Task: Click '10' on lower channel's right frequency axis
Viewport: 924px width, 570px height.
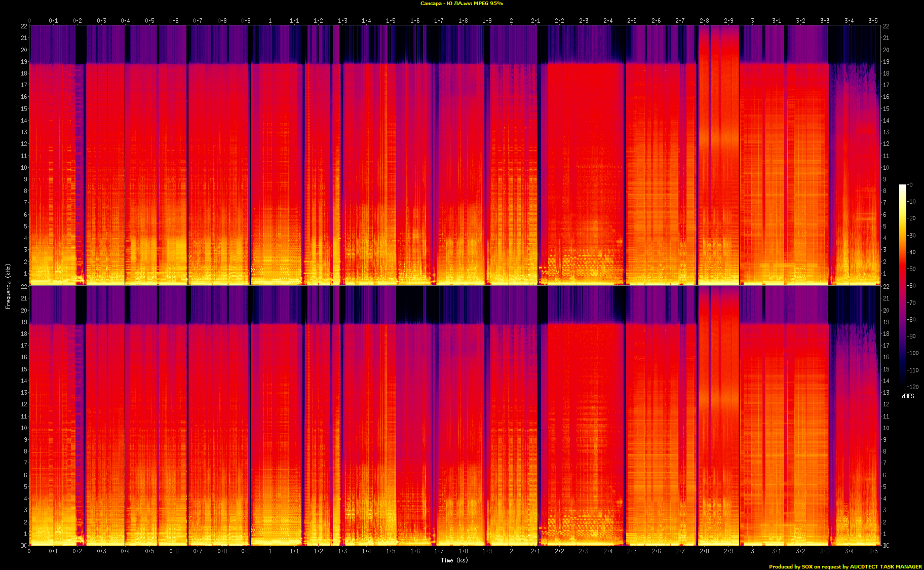Action: coord(886,428)
